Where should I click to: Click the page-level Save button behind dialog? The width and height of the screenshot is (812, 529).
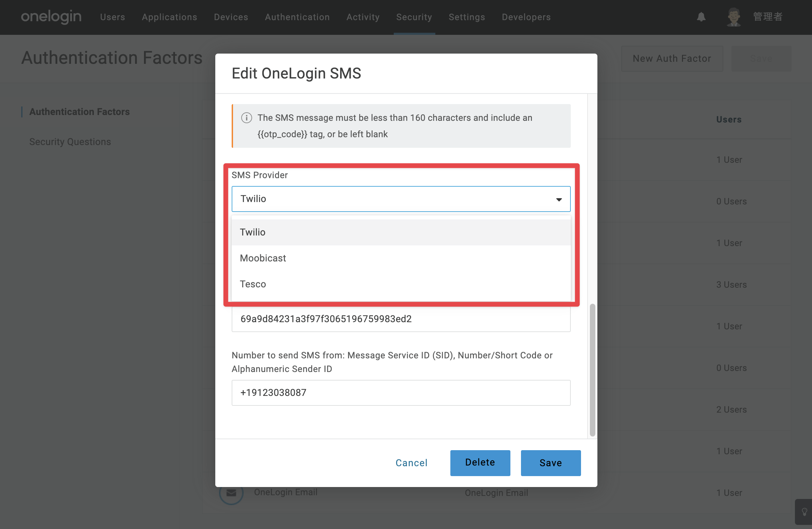(761, 59)
